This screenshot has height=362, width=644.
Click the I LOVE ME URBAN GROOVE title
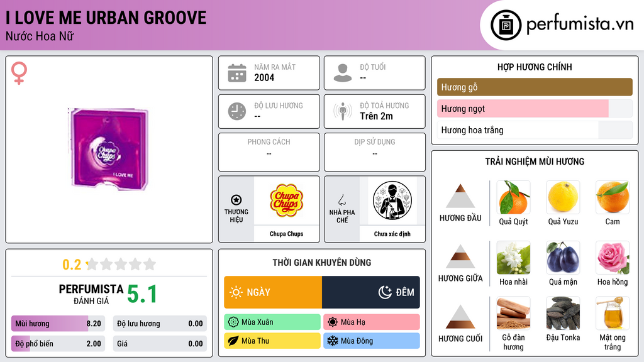coord(106,18)
